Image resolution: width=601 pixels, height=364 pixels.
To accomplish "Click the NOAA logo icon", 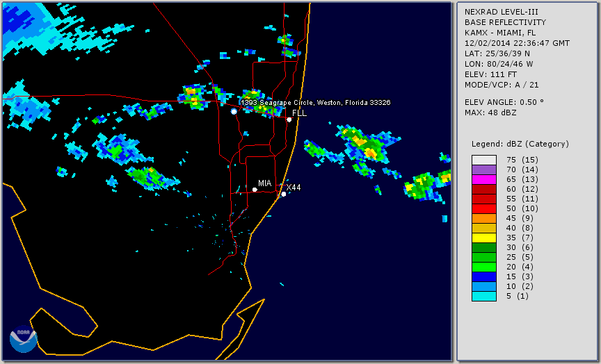I will coord(24,339).
